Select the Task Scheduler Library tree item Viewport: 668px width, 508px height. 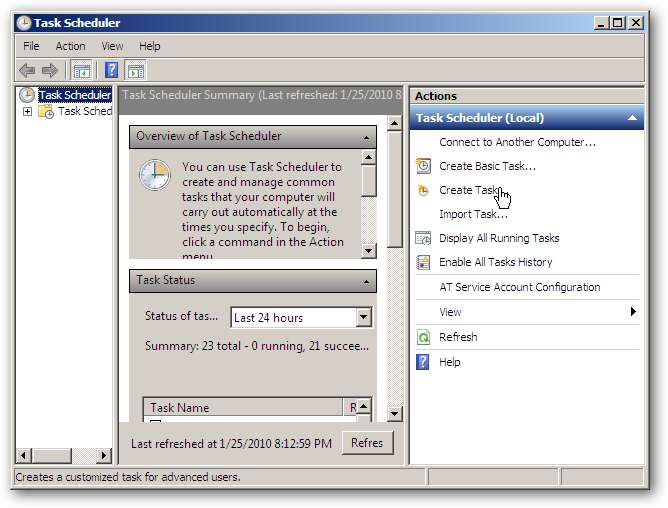click(x=85, y=111)
